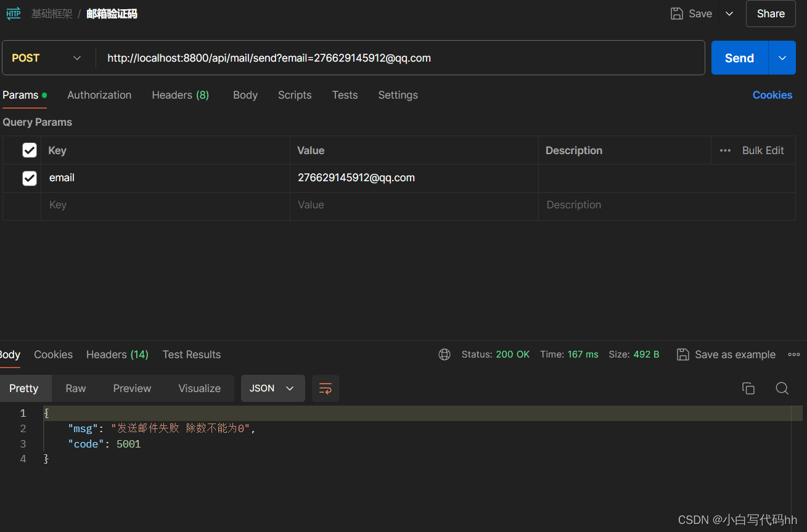Viewport: 807px width, 532px height.
Task: Click the Size 492 B text
Action: (634, 354)
